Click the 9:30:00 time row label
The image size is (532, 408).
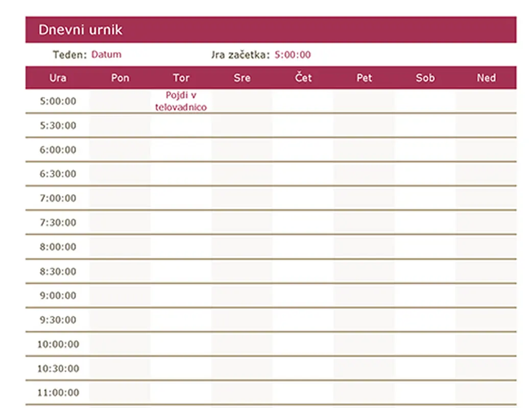click(x=58, y=320)
